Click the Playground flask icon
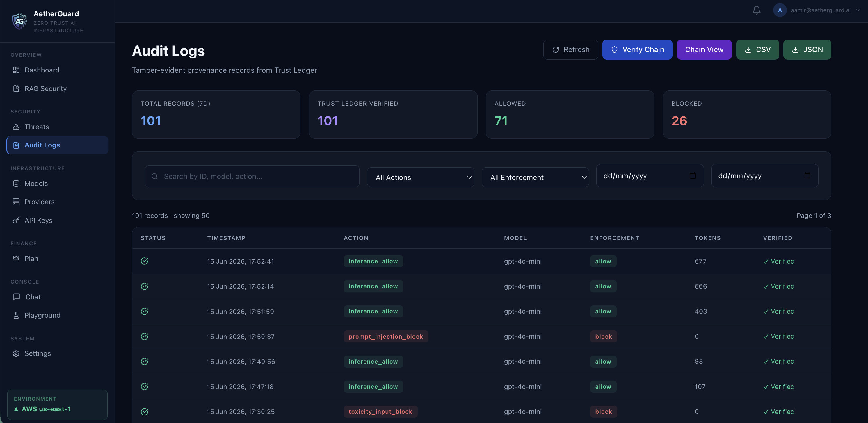This screenshot has height=423, width=868. pos(16,315)
